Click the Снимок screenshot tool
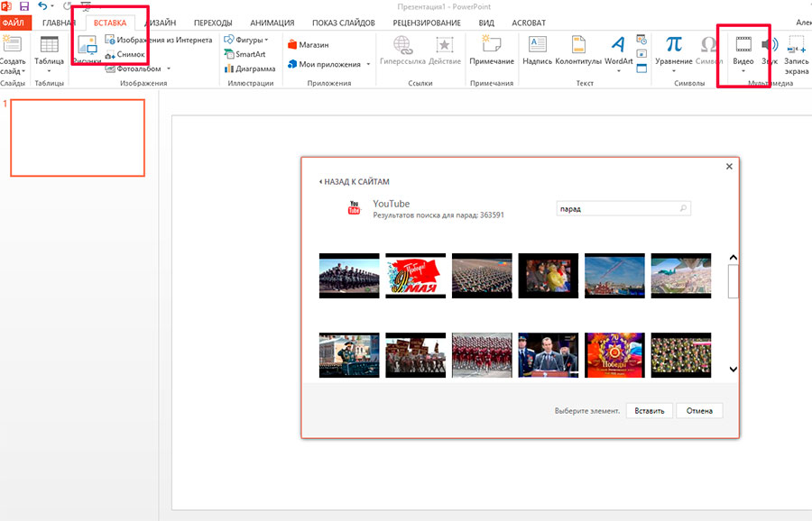This screenshot has height=521, width=812. pyautogui.click(x=125, y=54)
